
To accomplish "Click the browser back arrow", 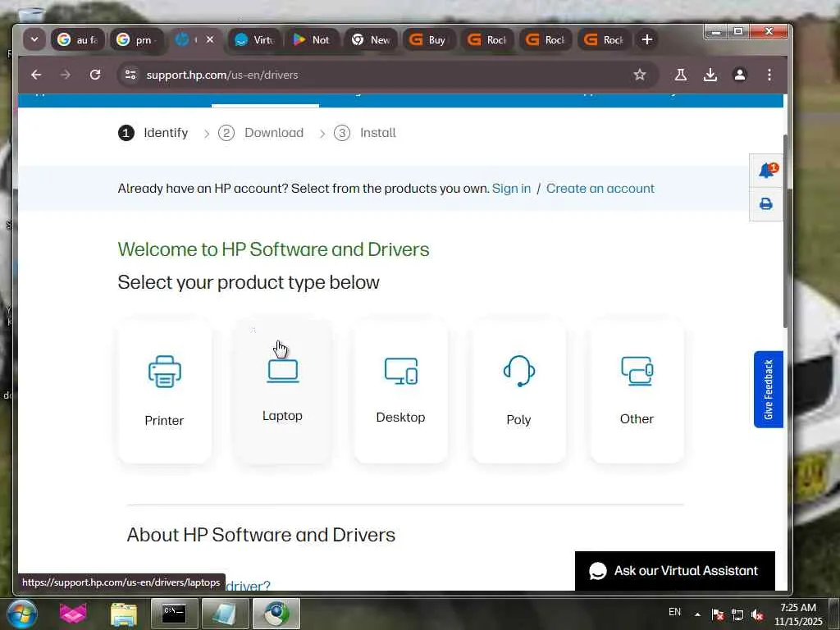I will click(x=36, y=75).
